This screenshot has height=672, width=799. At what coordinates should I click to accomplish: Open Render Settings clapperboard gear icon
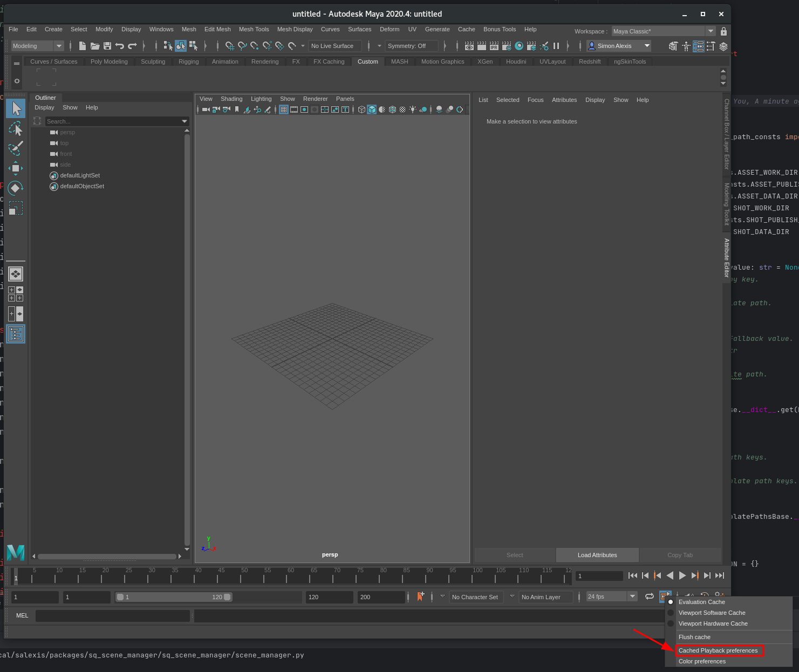(x=507, y=46)
